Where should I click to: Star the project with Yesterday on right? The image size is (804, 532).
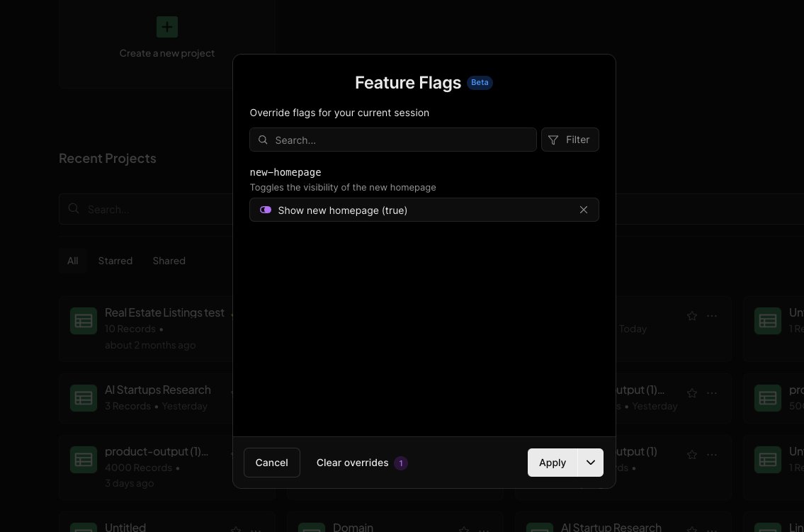point(691,393)
